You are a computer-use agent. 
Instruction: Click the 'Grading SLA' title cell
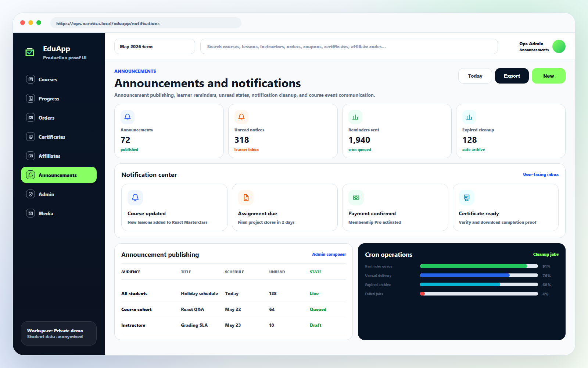194,325
